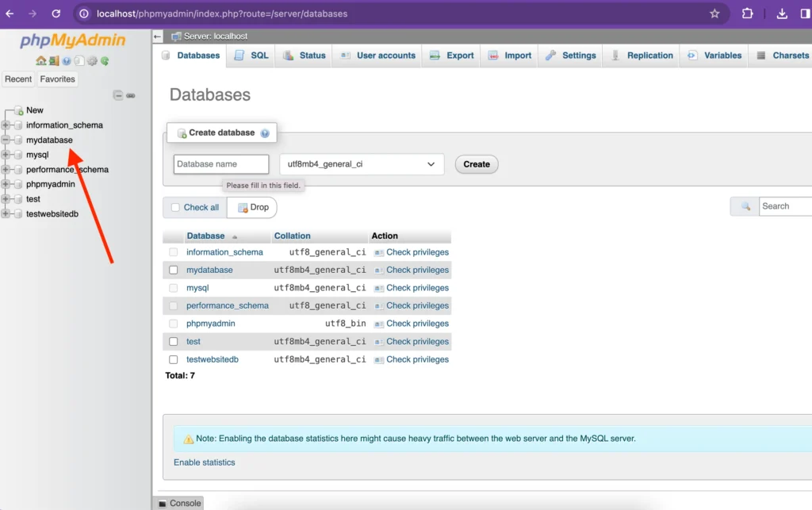Open the Status tab
Screen dimensions: 812x510
pyautogui.click(x=304, y=56)
